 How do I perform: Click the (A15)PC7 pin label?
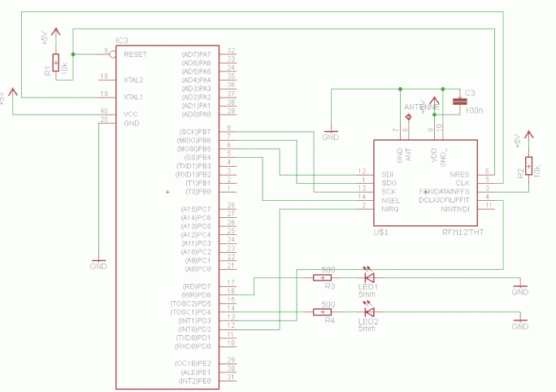(196, 209)
